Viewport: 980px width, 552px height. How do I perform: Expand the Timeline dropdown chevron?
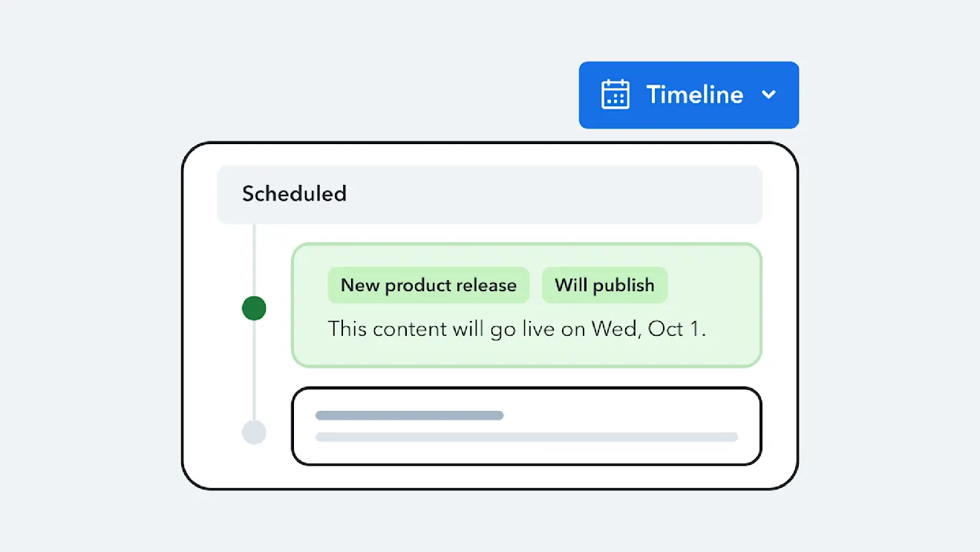(x=769, y=95)
